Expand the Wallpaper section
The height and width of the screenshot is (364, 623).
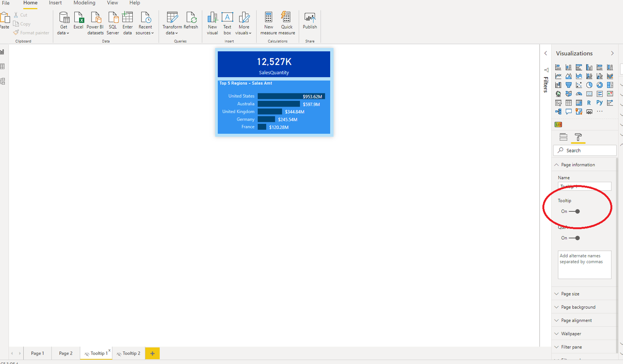point(572,334)
